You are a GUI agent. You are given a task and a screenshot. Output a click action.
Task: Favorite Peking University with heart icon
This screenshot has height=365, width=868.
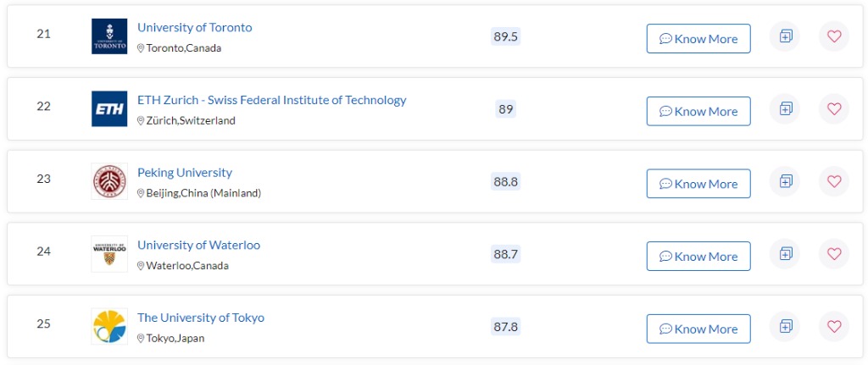[x=834, y=181]
